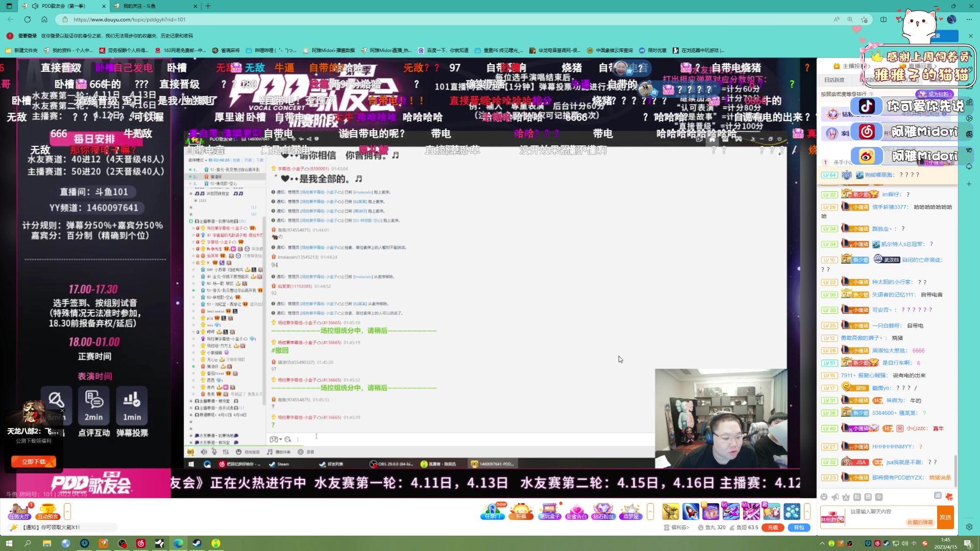Open the 潮玩盒子 box icon

click(550, 511)
